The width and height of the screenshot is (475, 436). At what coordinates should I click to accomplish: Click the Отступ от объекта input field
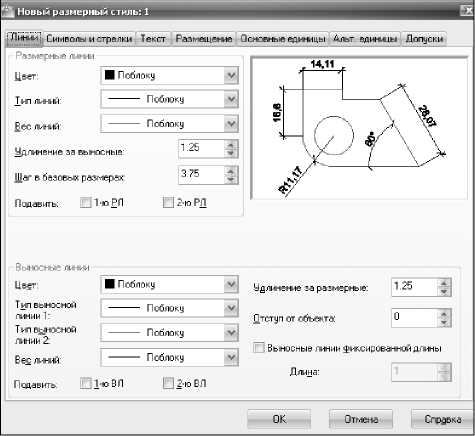[414, 317]
